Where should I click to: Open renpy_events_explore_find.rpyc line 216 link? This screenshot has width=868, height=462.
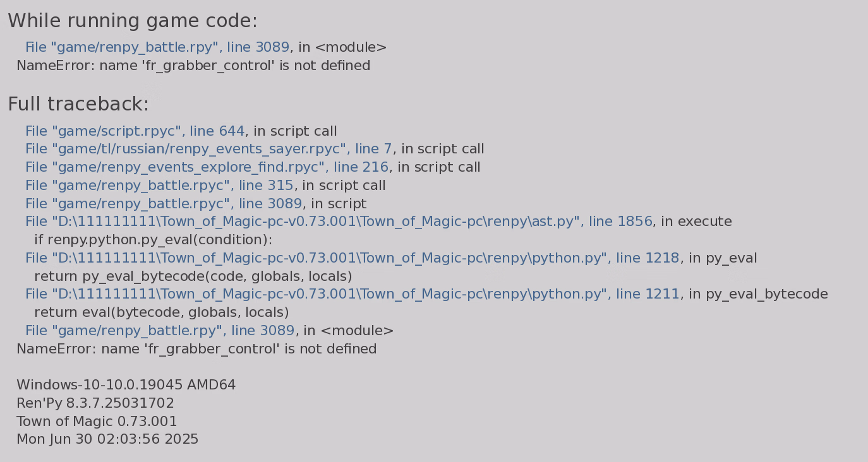207,168
